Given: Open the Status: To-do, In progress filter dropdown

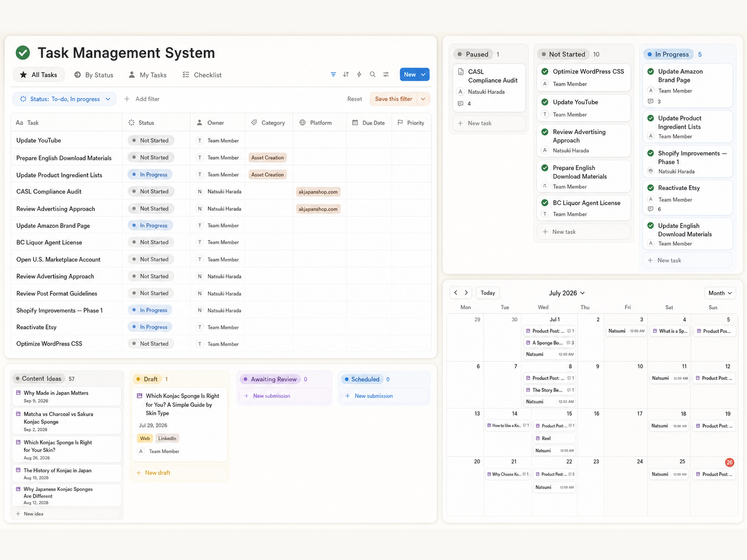Looking at the screenshot, I should tap(65, 99).
